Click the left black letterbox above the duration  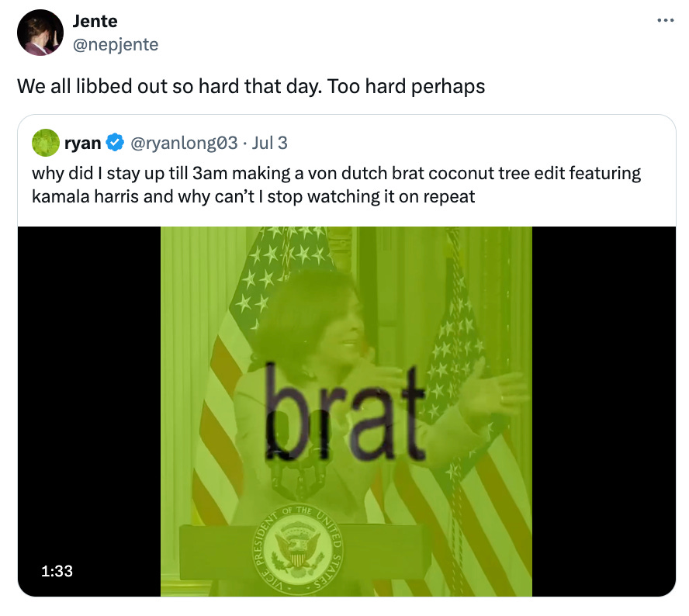(x=89, y=386)
